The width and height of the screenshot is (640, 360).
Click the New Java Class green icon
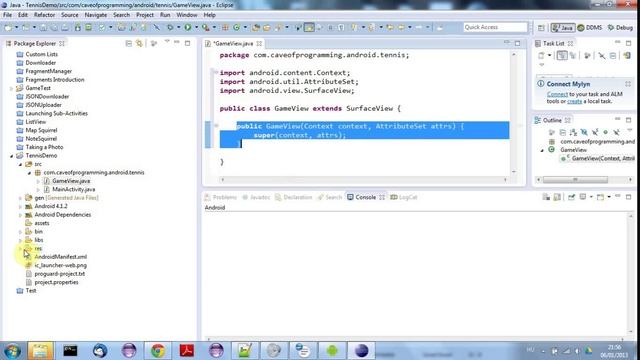(x=236, y=27)
